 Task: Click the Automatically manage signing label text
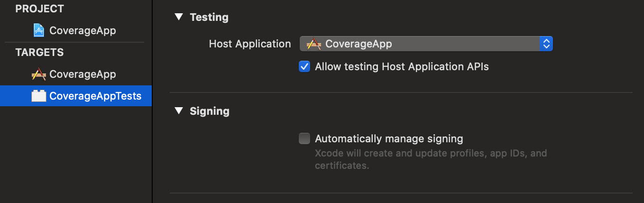click(x=389, y=138)
